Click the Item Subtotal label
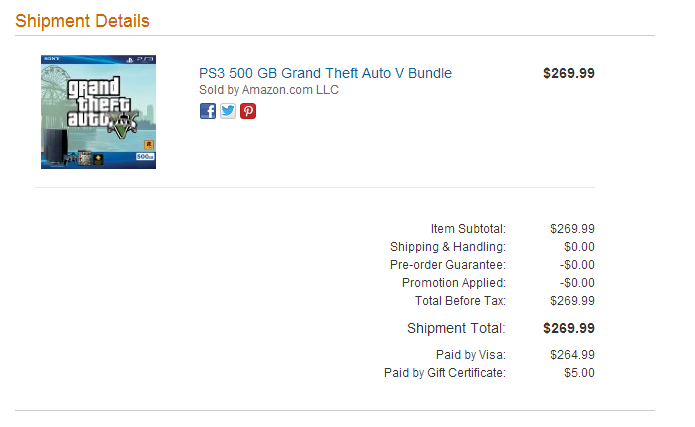This screenshot has height=427, width=695. coord(468,229)
